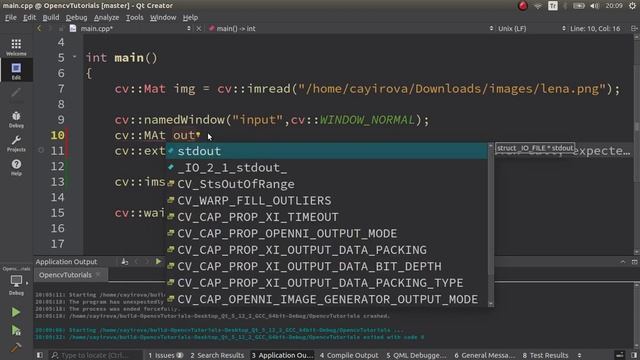Open the Edit menu
Screen dimensions: 640x360
tap(29, 18)
